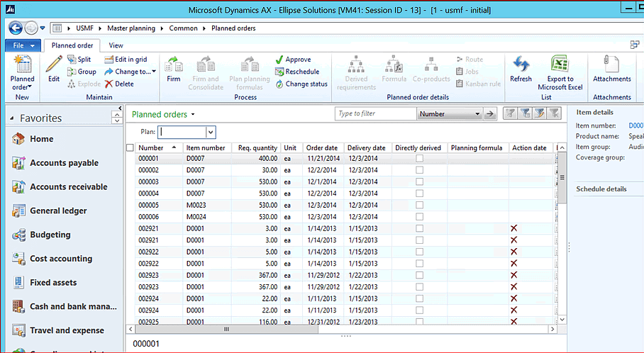Open Change status action
The width and height of the screenshot is (644, 353).
point(301,84)
